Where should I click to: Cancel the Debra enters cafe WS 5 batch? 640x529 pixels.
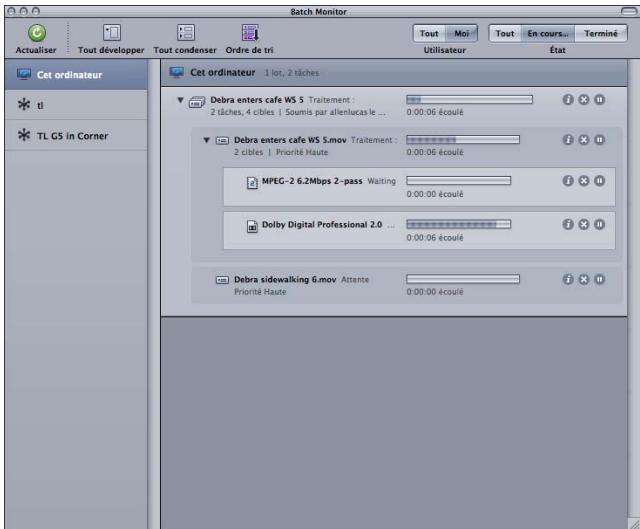pyautogui.click(x=584, y=100)
